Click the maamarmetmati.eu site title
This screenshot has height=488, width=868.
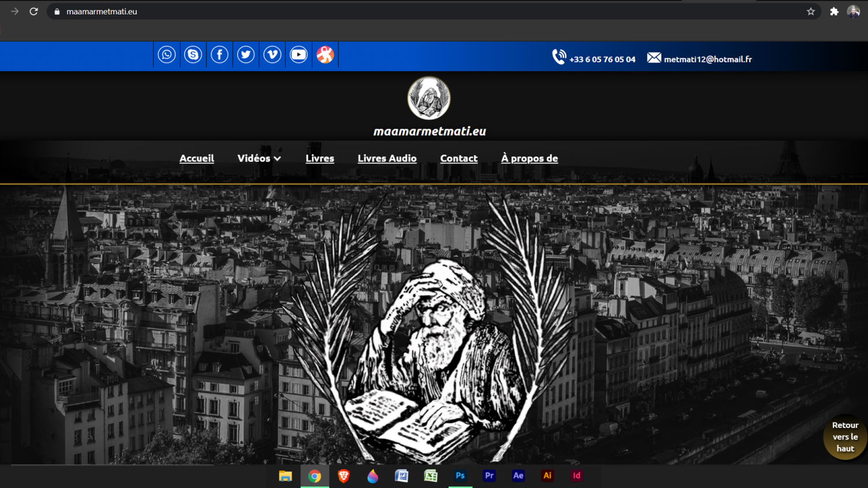pyautogui.click(x=429, y=131)
